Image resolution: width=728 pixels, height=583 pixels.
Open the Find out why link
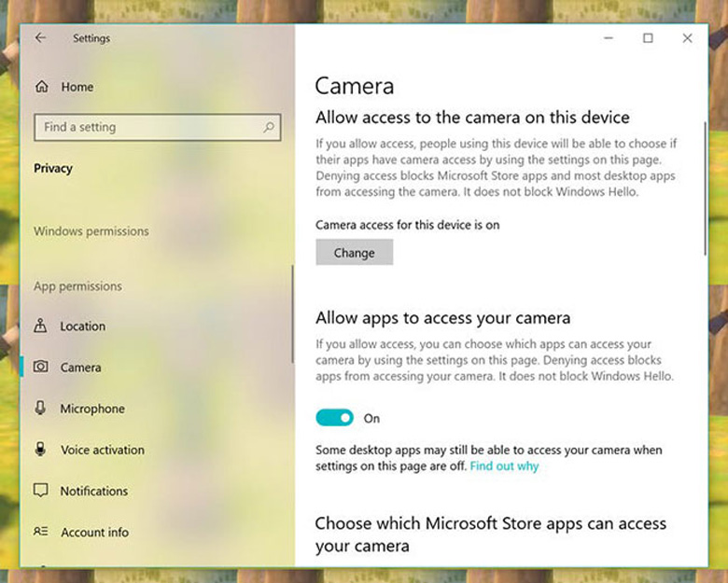pyautogui.click(x=504, y=465)
